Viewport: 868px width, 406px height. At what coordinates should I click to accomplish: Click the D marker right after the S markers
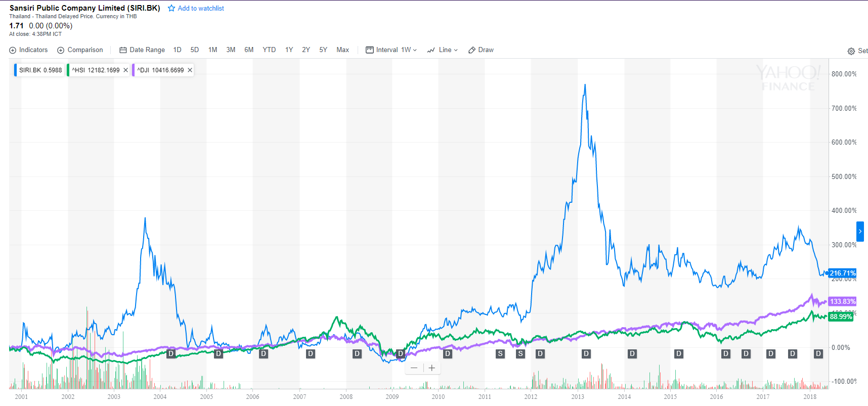(540, 353)
